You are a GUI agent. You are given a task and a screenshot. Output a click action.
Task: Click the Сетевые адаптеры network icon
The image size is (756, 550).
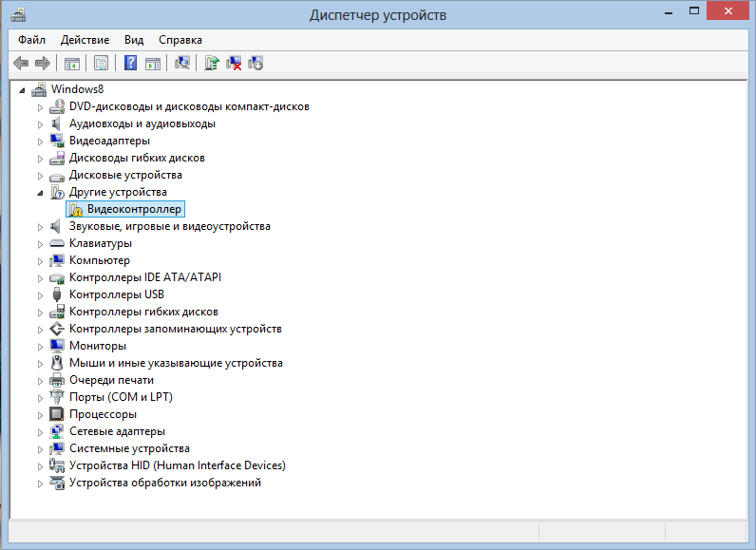57,431
